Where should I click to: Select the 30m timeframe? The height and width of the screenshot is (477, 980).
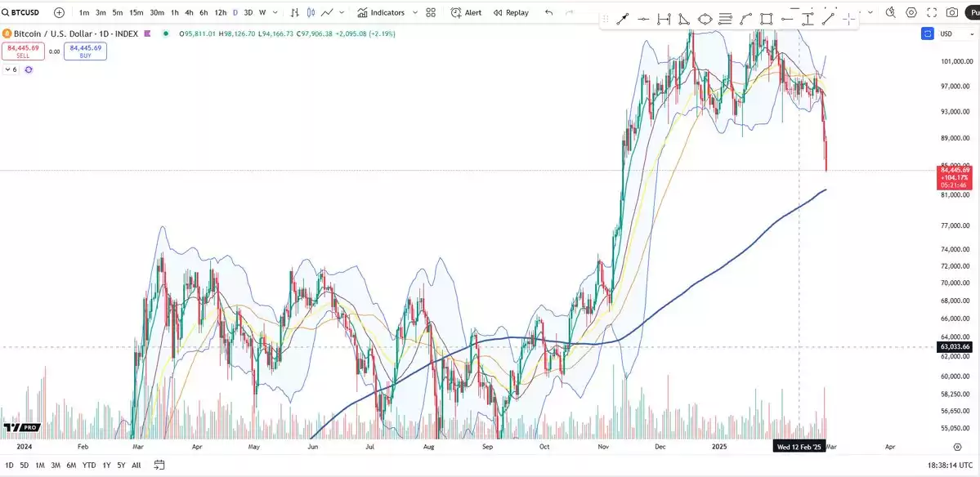(x=157, y=12)
